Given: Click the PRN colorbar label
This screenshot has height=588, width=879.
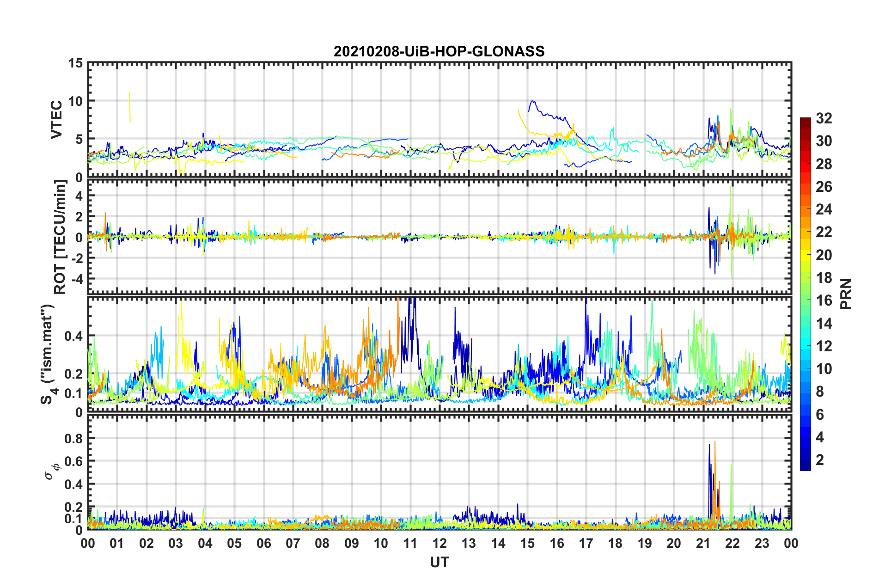Looking at the screenshot, I should click(846, 294).
